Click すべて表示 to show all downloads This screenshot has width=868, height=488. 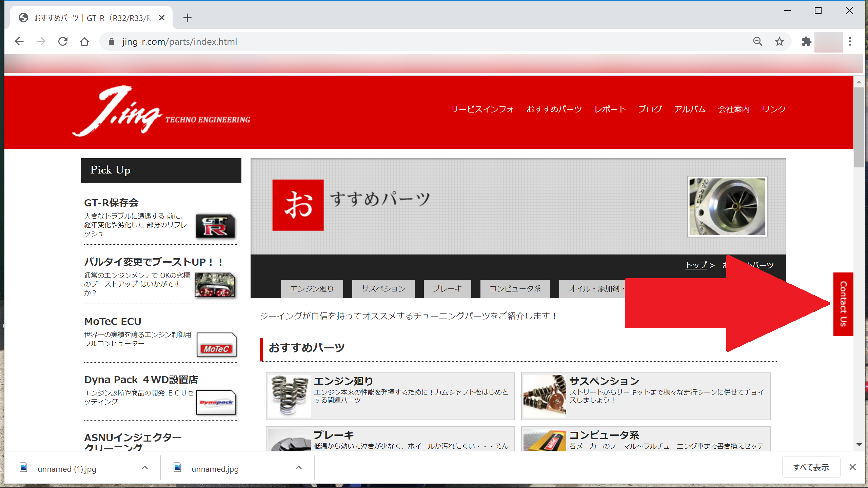pyautogui.click(x=811, y=467)
